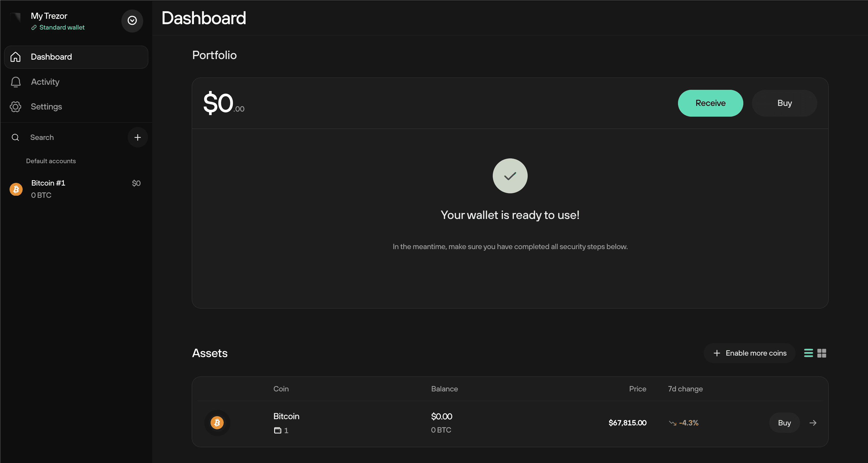
Task: Click the plus icon to add an account
Action: [x=138, y=137]
